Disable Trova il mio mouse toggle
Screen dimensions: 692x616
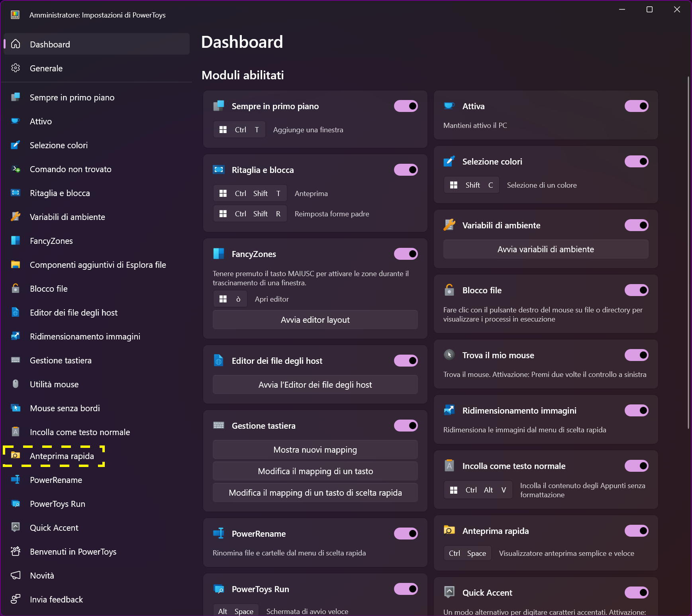pos(637,355)
